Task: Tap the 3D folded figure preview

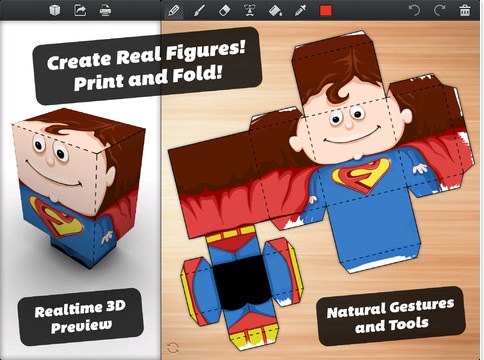Action: 80,188
